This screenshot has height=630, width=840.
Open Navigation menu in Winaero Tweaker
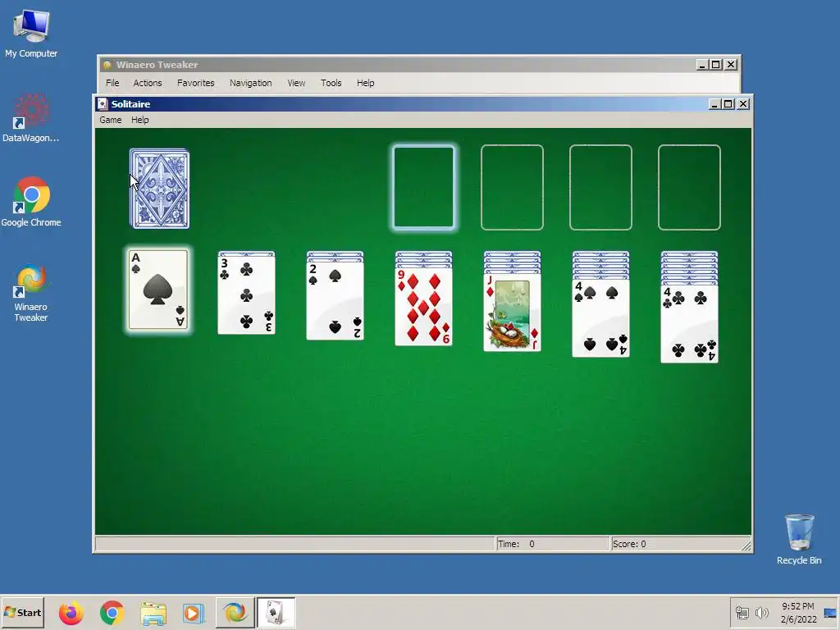[x=251, y=83]
